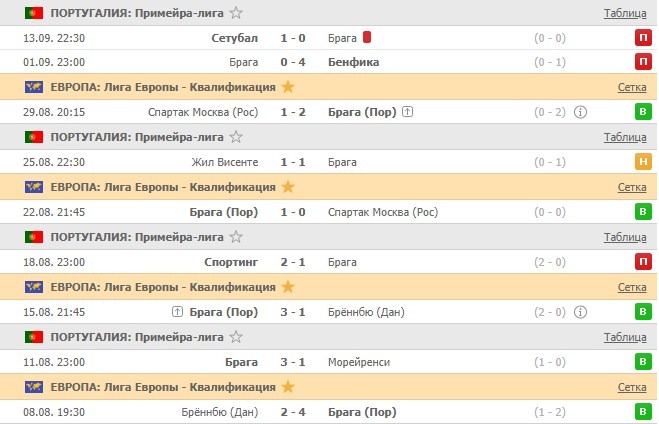
Task: Click Portugal flag in the topmost league header
Action: pyautogui.click(x=34, y=13)
